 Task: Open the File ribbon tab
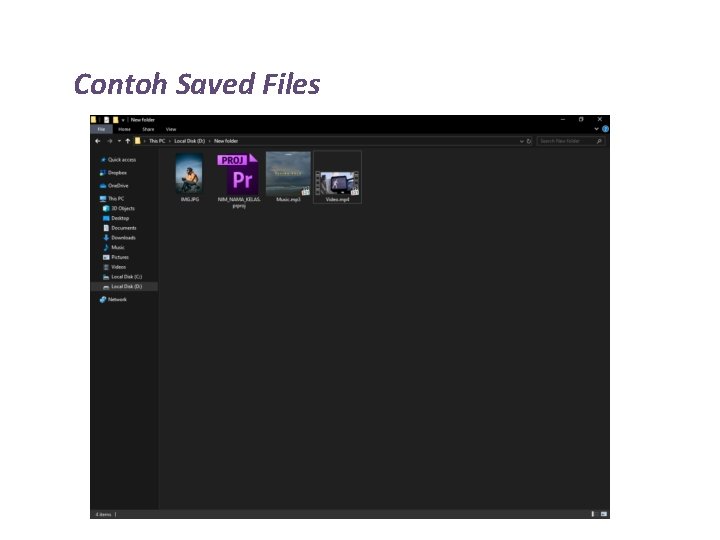[101, 129]
